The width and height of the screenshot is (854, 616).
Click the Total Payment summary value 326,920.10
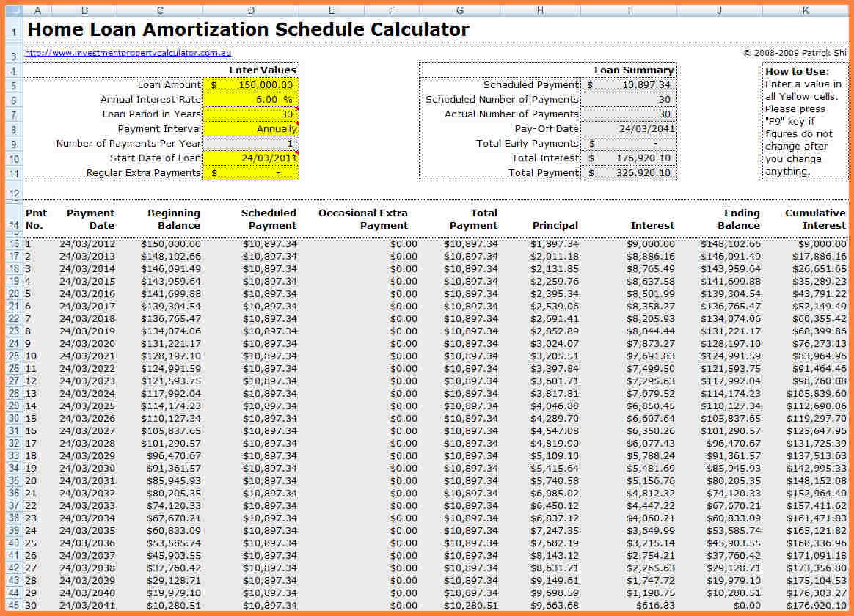(x=629, y=173)
